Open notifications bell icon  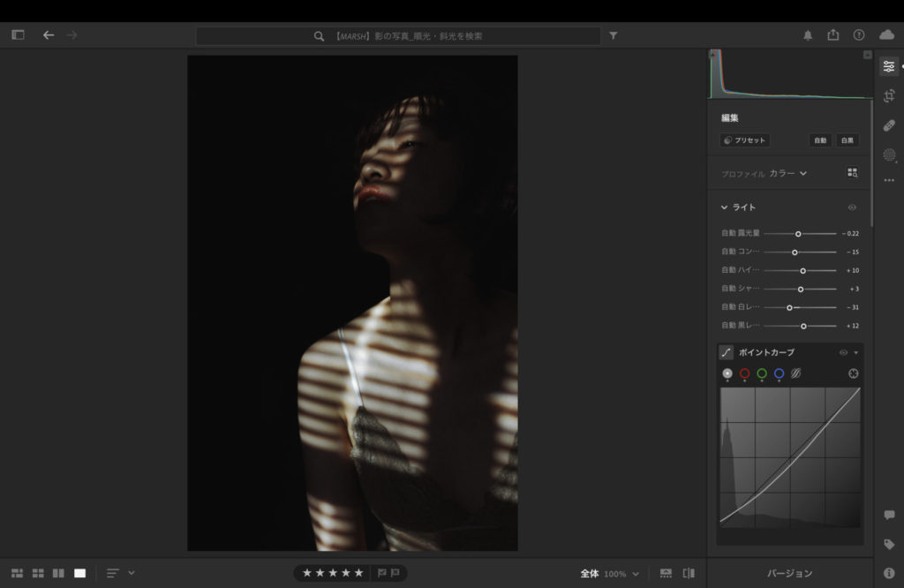[x=808, y=35]
